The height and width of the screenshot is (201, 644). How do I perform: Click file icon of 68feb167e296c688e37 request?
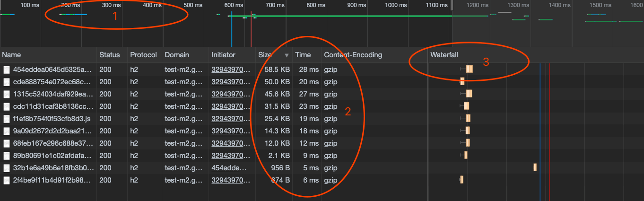[7, 143]
